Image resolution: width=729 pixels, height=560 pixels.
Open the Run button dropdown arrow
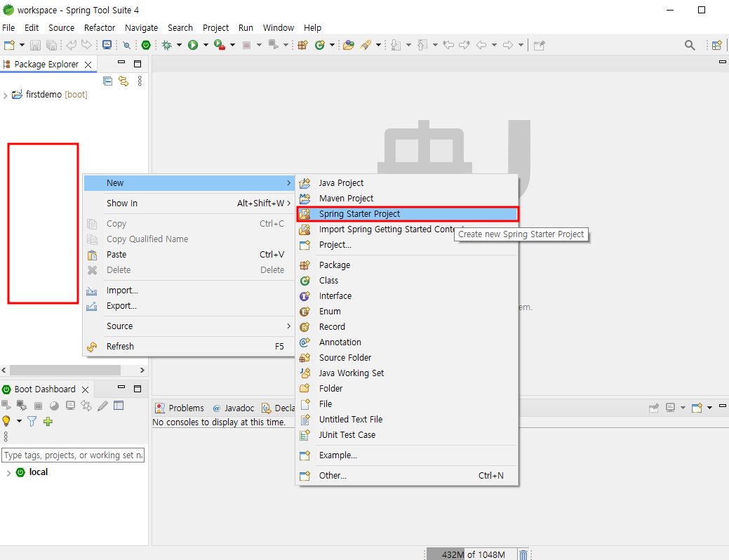(x=206, y=45)
